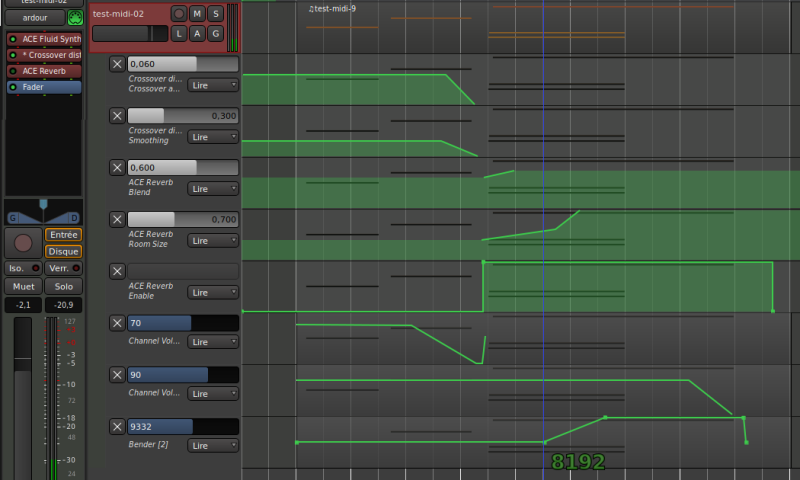Adjust Reverb Blend slider showing 0,600
The height and width of the screenshot is (480, 800).
pyautogui.click(x=183, y=167)
